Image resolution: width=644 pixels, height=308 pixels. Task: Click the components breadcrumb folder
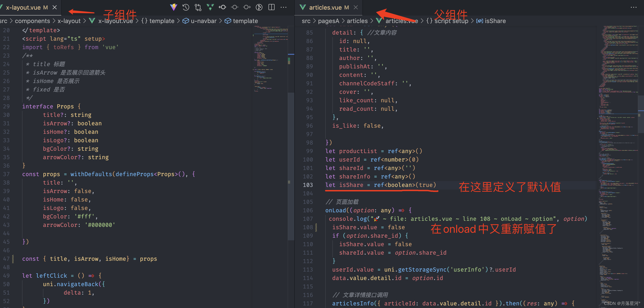[x=32, y=21]
